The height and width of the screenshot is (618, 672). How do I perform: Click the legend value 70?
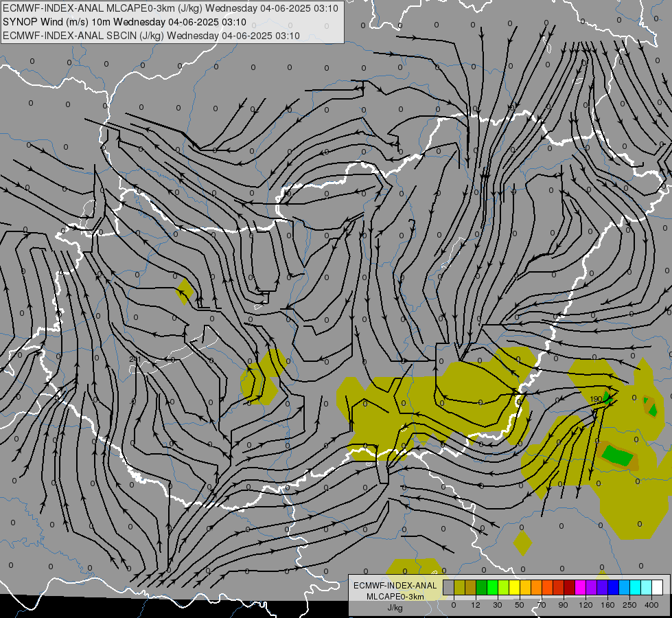point(542,605)
